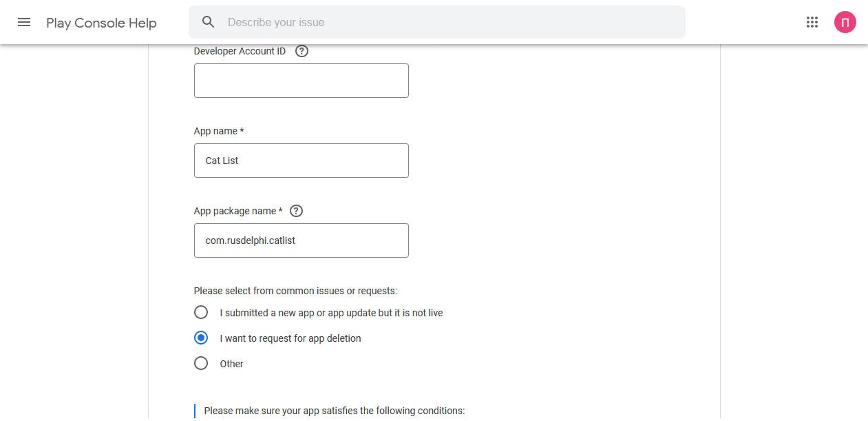868x421 pixels.
Task: Click the 'App package name *' label
Action: coord(238,211)
